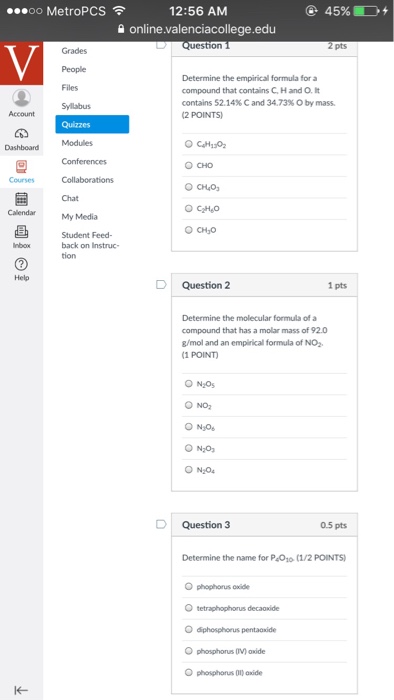The width and height of the screenshot is (394, 700).
Task: Open the Grades link
Action: click(x=75, y=51)
